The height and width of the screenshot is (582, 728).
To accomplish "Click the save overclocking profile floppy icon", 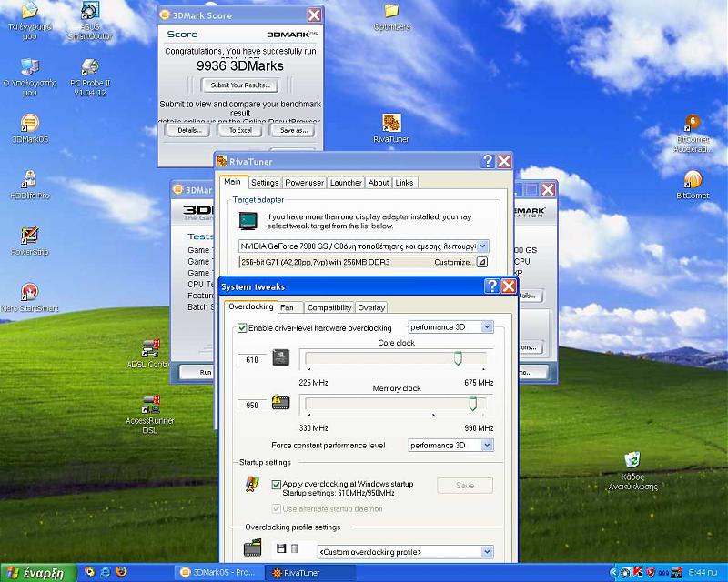I will point(281,548).
